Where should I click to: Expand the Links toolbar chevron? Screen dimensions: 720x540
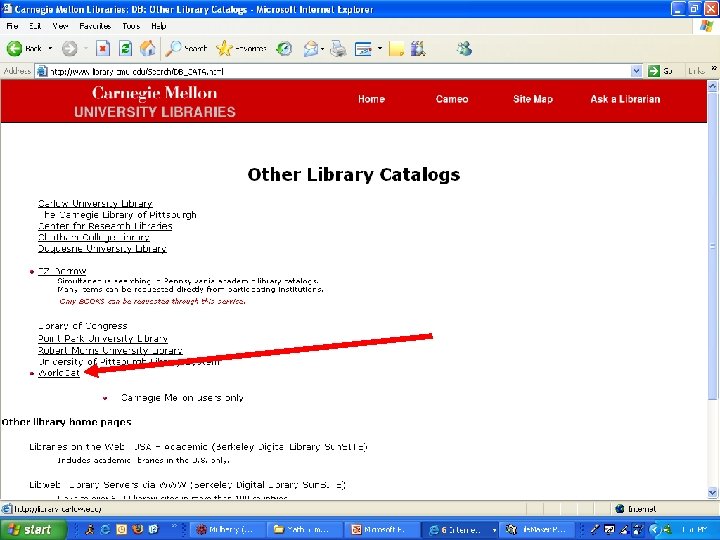pyautogui.click(x=714, y=68)
